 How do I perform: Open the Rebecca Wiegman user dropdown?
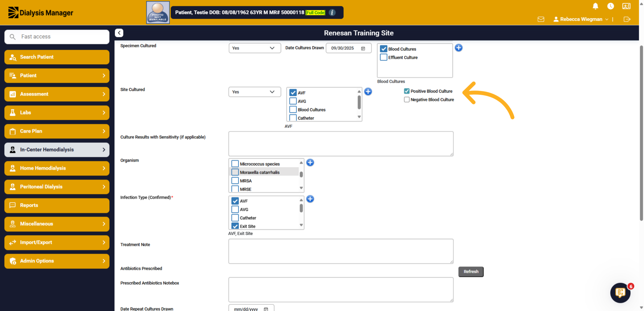coord(581,19)
